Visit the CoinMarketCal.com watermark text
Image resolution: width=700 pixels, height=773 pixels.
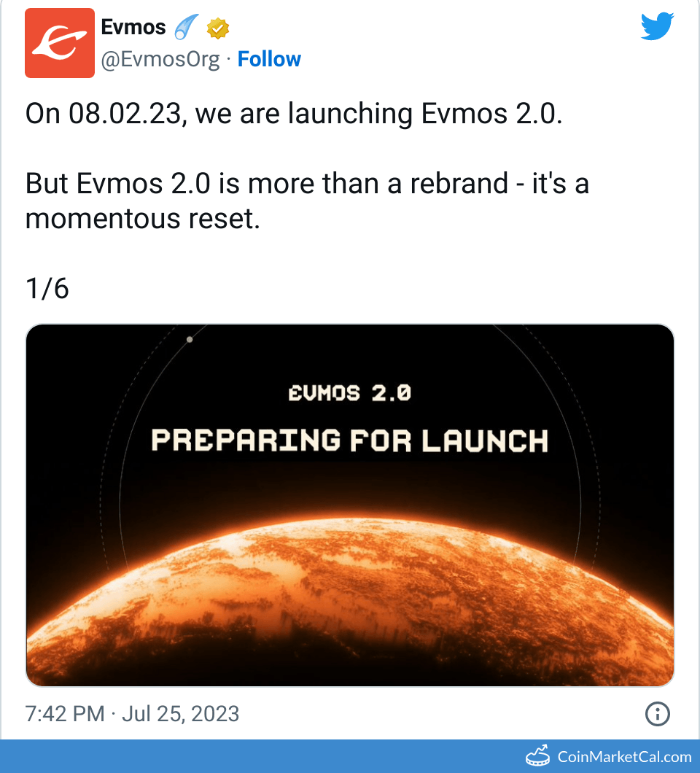coord(624,756)
